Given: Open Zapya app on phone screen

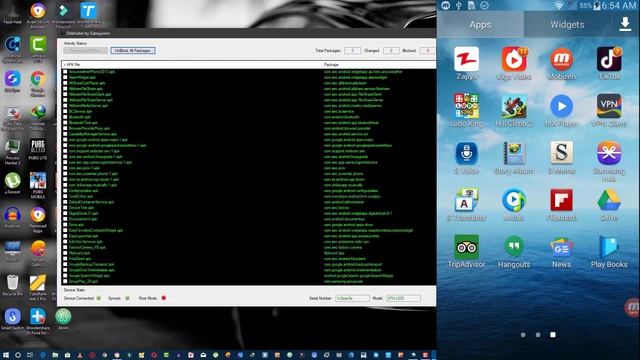Looking at the screenshot, I should point(466,60).
